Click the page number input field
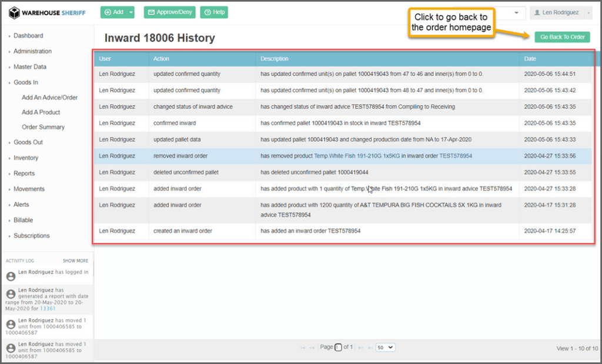 click(338, 348)
